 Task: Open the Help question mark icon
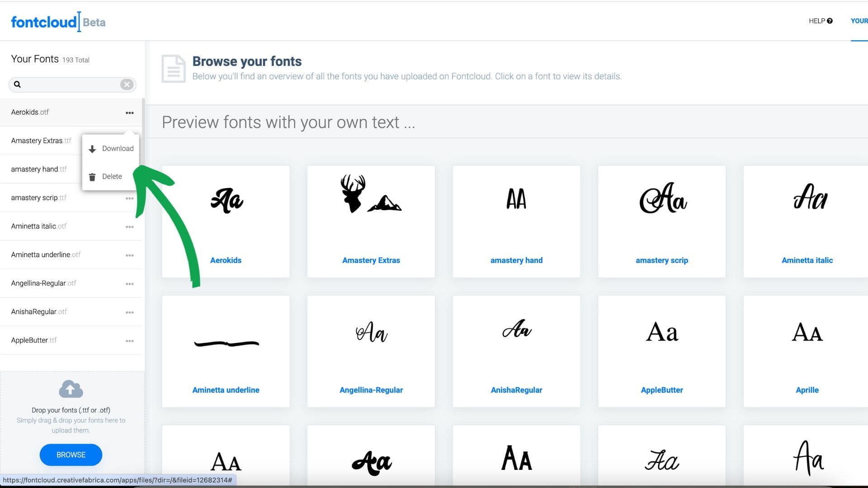tap(830, 20)
